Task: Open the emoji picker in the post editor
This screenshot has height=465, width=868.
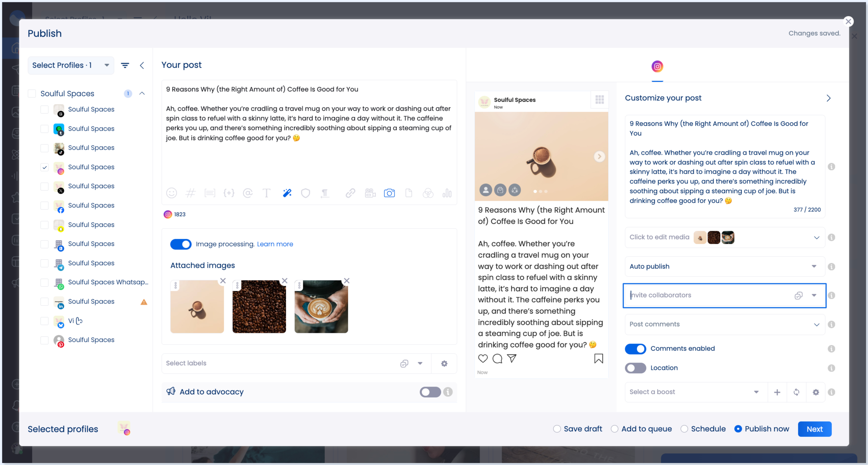Action: click(171, 193)
